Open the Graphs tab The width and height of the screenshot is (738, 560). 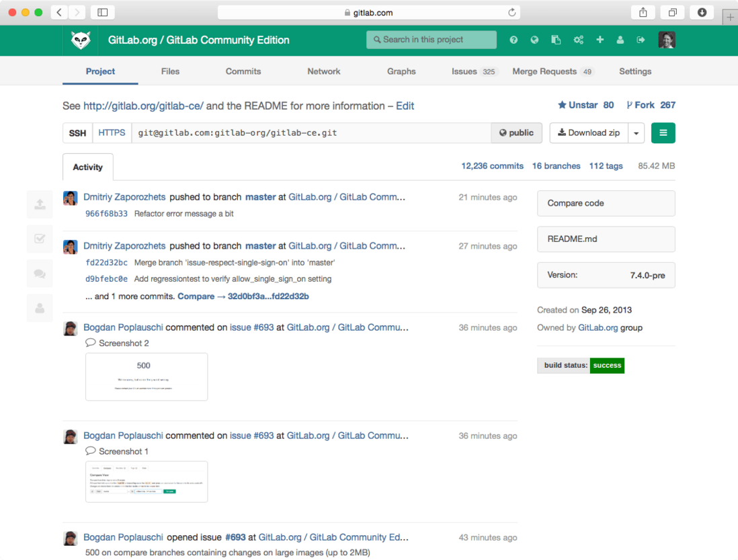tap(401, 71)
